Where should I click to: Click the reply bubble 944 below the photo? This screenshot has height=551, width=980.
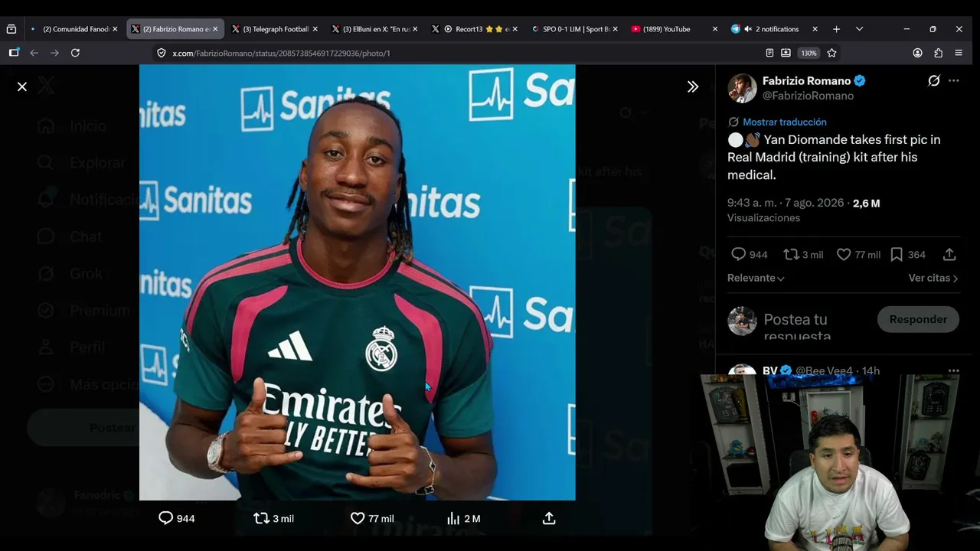tap(176, 518)
